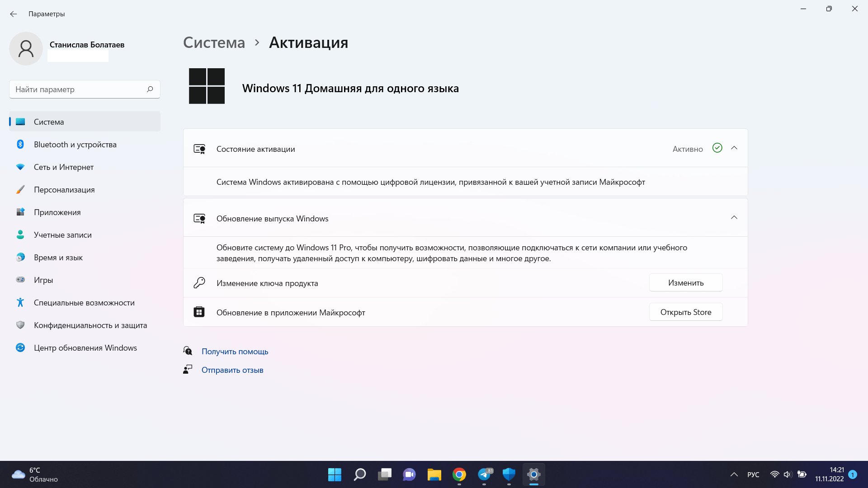This screenshot has width=868, height=488.
Task: Select Центр обновления Windows sidebar item
Action: pos(85,347)
